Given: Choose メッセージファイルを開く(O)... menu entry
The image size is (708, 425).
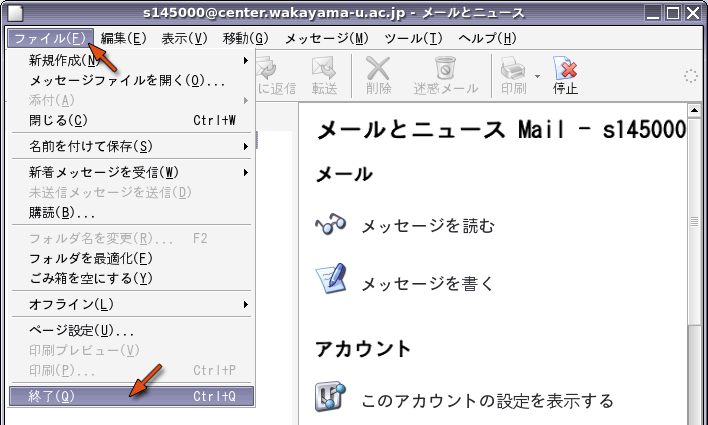Looking at the screenshot, I should point(131,80).
